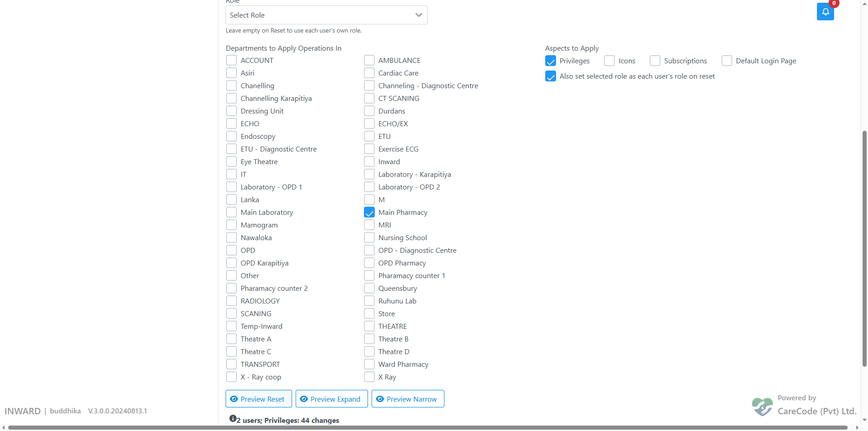Enable the Default Login Page checkbox
Viewport: 868px width, 431px height.
pyautogui.click(x=726, y=61)
